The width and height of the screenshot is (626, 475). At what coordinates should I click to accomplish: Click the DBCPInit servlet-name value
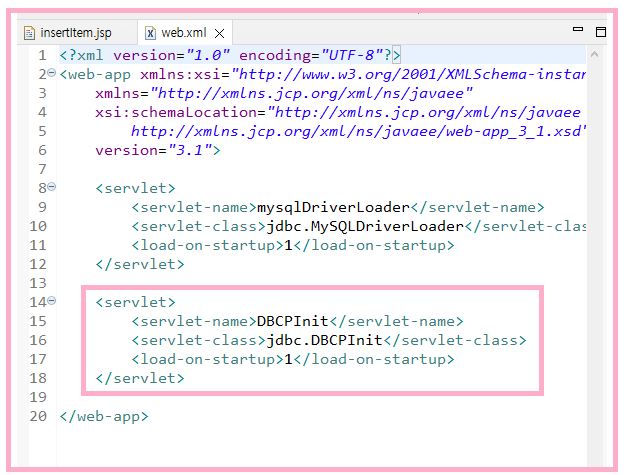(292, 321)
